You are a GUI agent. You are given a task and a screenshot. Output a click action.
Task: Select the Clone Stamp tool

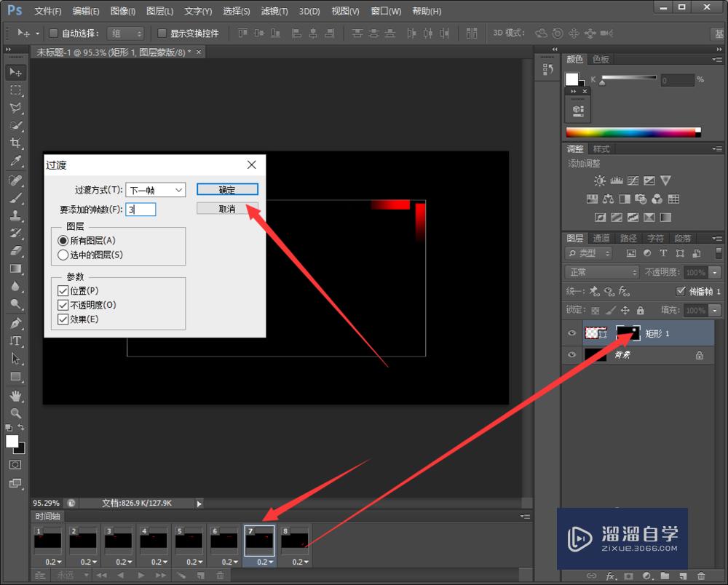[x=15, y=215]
